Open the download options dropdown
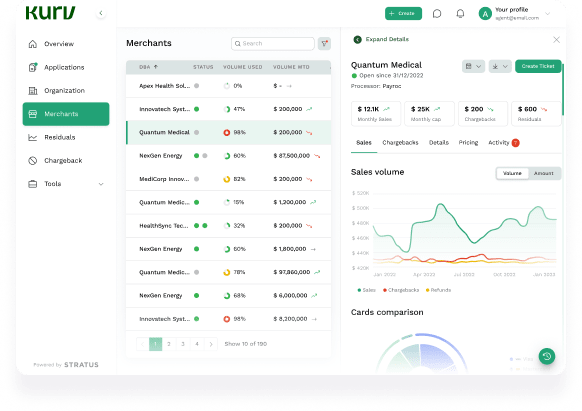 click(500, 66)
